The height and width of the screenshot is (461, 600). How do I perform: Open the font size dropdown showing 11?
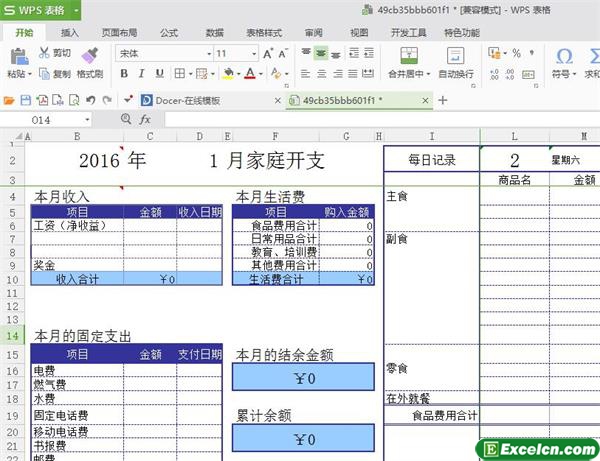point(254,54)
